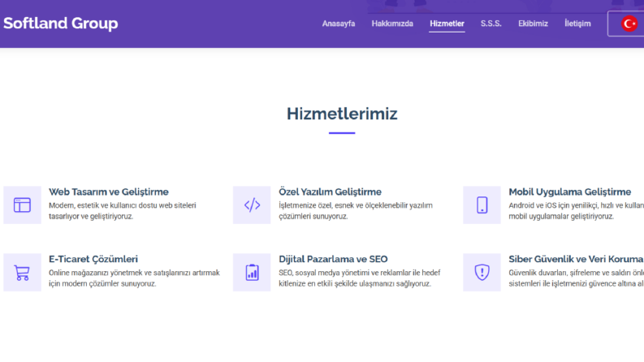Image resolution: width=644 pixels, height=362 pixels.
Task: Click the E-Ticaret shopping cart icon
Action: click(22, 272)
